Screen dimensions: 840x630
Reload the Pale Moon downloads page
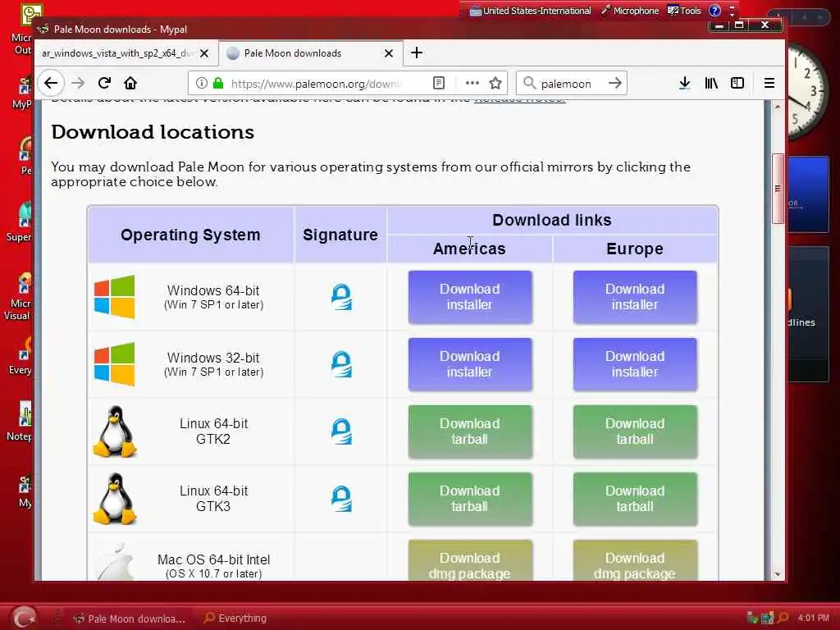tap(104, 83)
